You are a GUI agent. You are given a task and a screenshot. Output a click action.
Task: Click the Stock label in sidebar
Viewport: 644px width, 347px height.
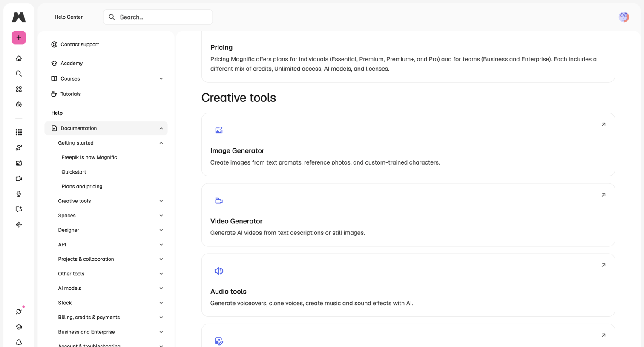[65, 303]
